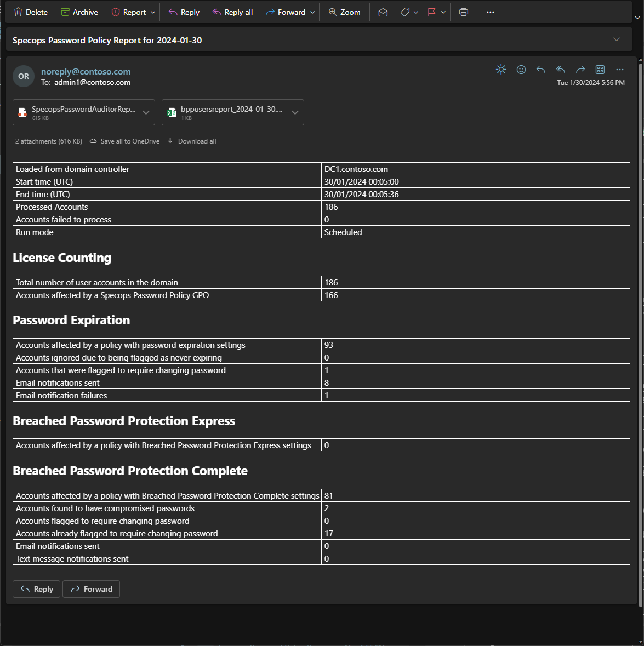Viewport: 644px width, 646px height.
Task: Click the 'Run mode' row label
Action: (x=35, y=232)
